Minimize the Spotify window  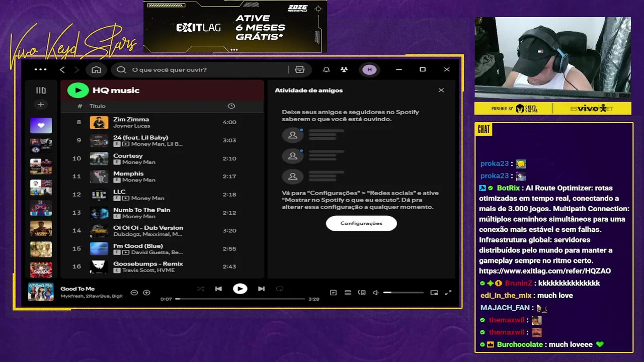399,70
